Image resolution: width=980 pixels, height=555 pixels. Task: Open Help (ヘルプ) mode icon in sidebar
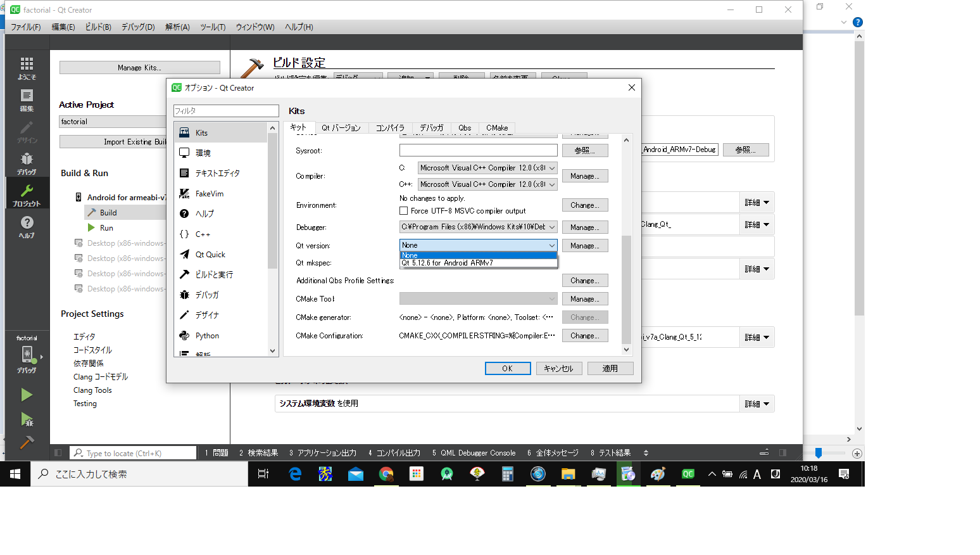(x=27, y=226)
